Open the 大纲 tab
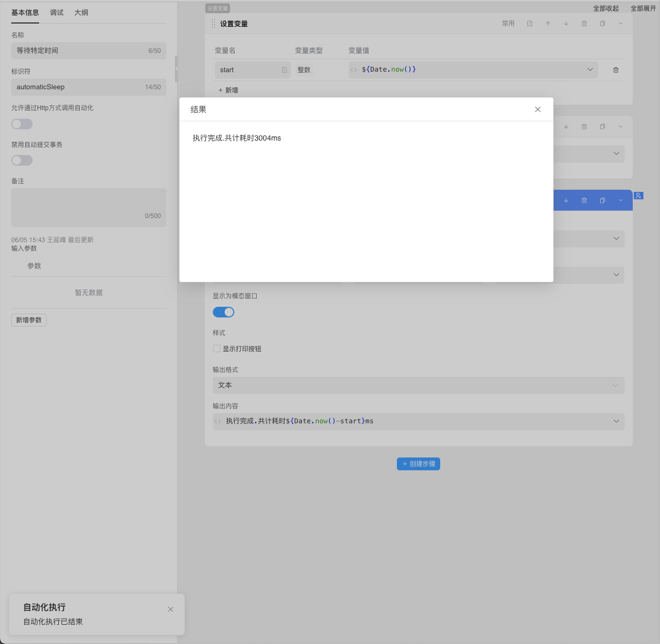Screen dimensions: 660x644 [x=81, y=12]
